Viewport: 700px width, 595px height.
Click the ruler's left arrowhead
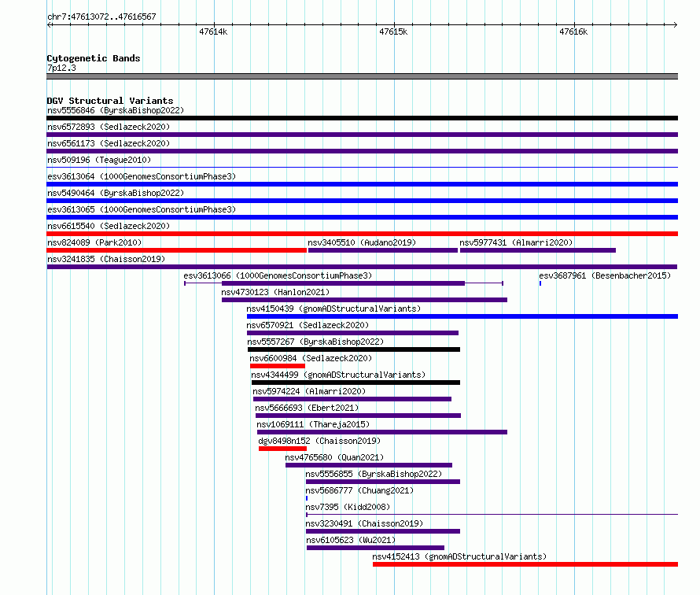pos(49,24)
